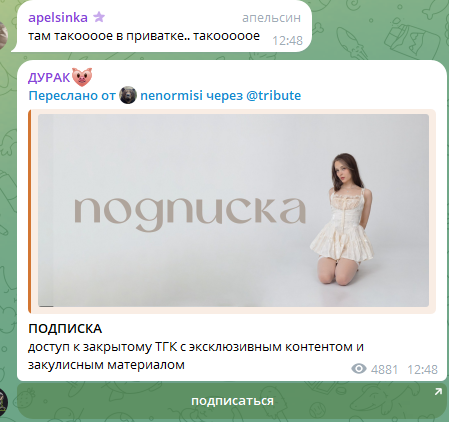449x422 pixels.
Task: Click the girl in the white dress
Action: [341, 218]
